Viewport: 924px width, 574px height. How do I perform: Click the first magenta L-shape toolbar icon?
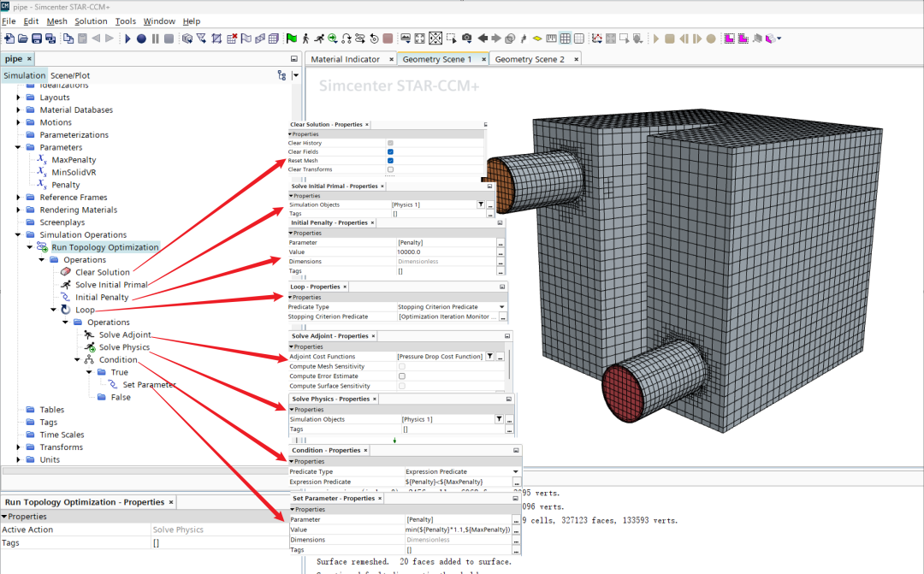coord(730,38)
